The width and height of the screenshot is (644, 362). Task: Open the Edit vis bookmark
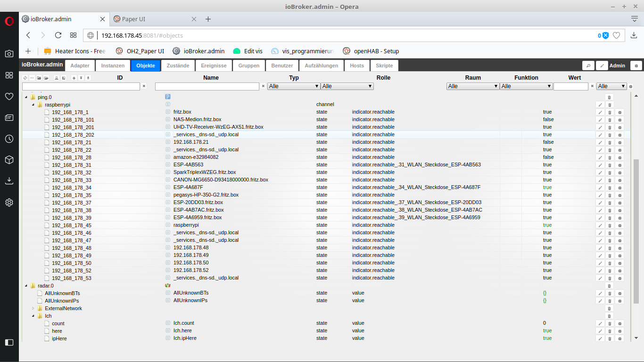coord(248,51)
